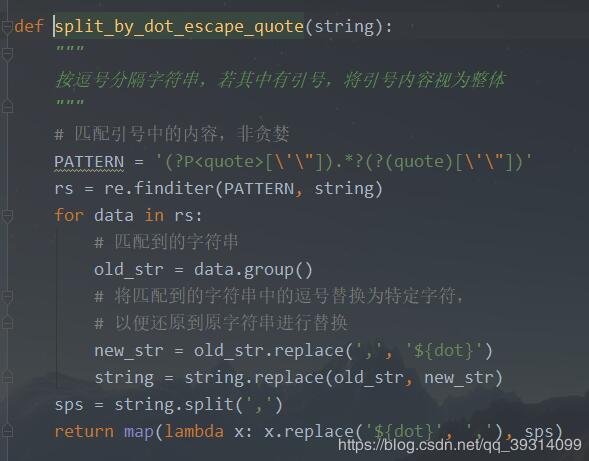This screenshot has height=461, width=589.
Task: Click the 'def' keyword
Action: tap(29, 26)
